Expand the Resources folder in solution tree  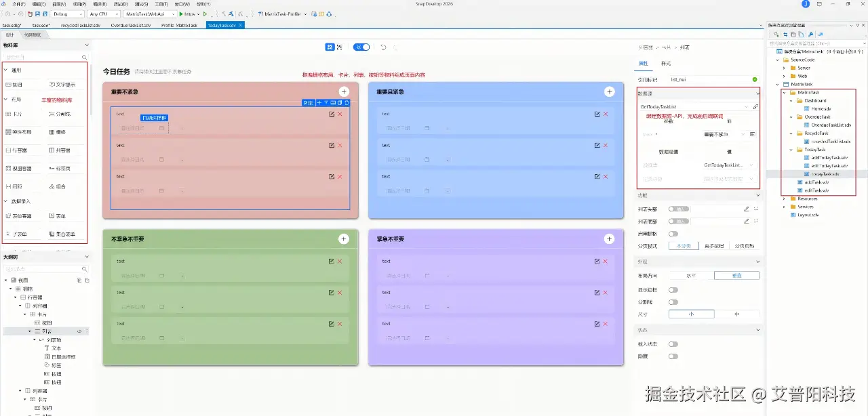784,199
